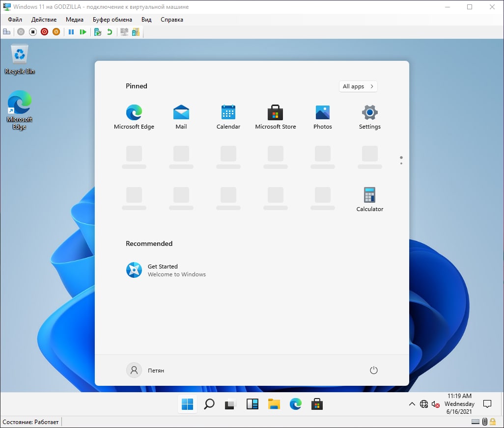Open Microsoft Edge desktop shortcut
Screen dimensions: 504x428
pos(19,110)
